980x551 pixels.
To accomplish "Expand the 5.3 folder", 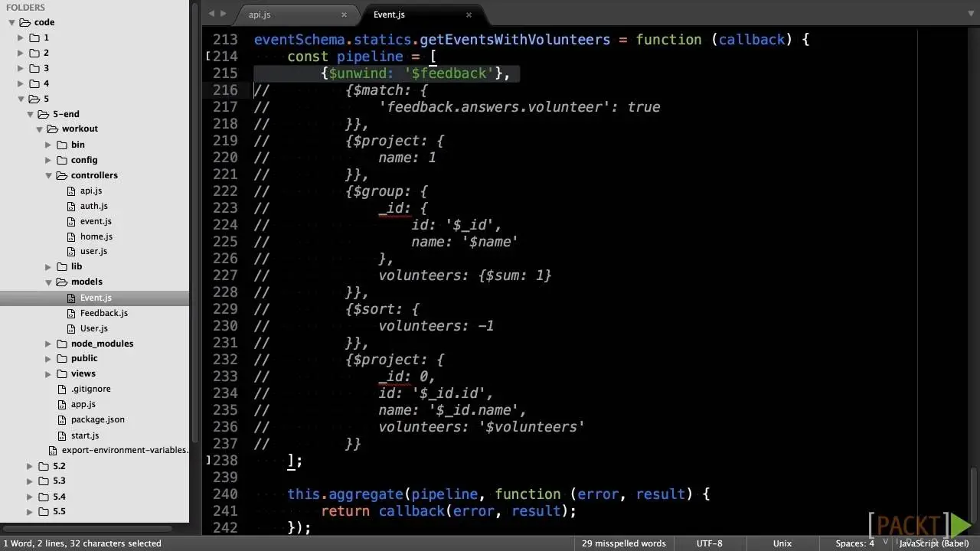I will tap(30, 481).
